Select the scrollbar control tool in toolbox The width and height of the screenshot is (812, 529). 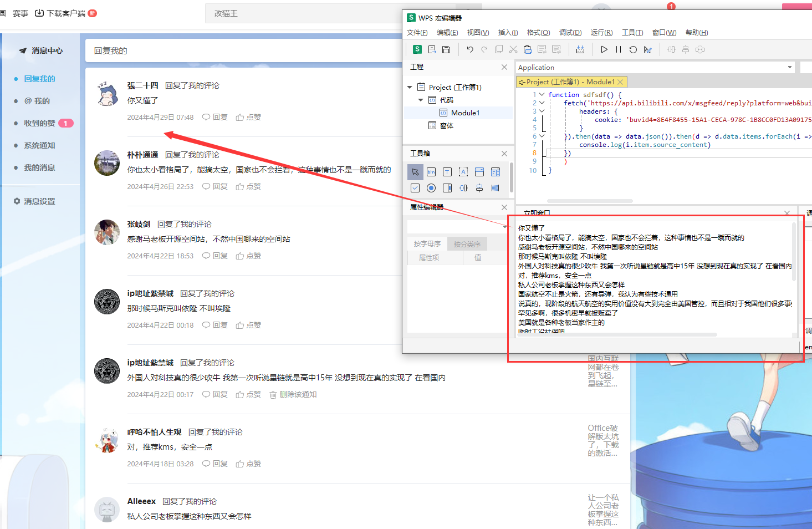pyautogui.click(x=447, y=188)
